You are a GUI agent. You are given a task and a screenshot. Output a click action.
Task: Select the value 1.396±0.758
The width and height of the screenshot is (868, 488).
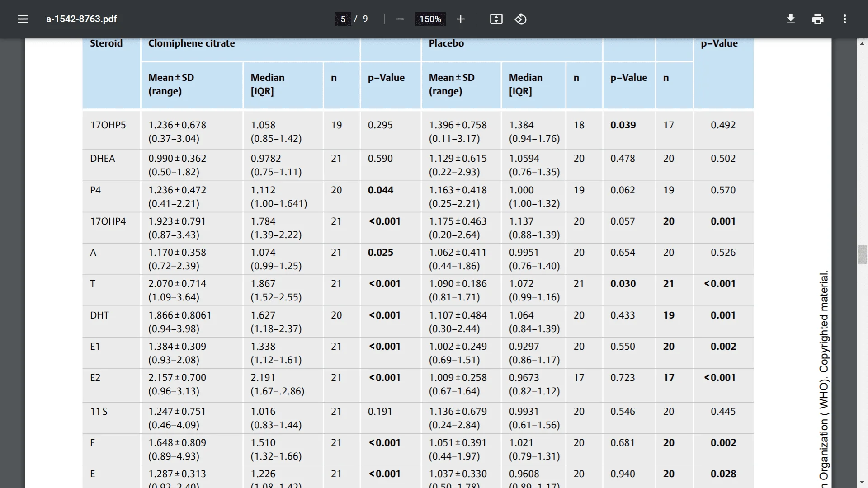(458, 125)
